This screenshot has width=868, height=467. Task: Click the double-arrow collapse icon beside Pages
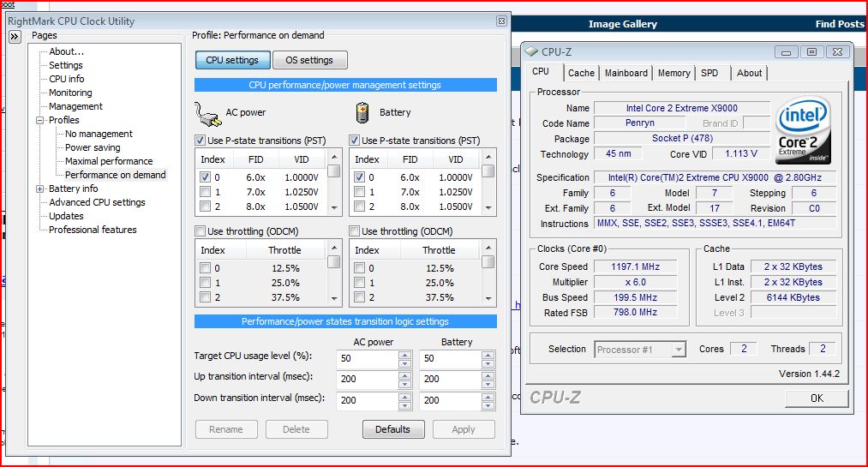(x=15, y=37)
